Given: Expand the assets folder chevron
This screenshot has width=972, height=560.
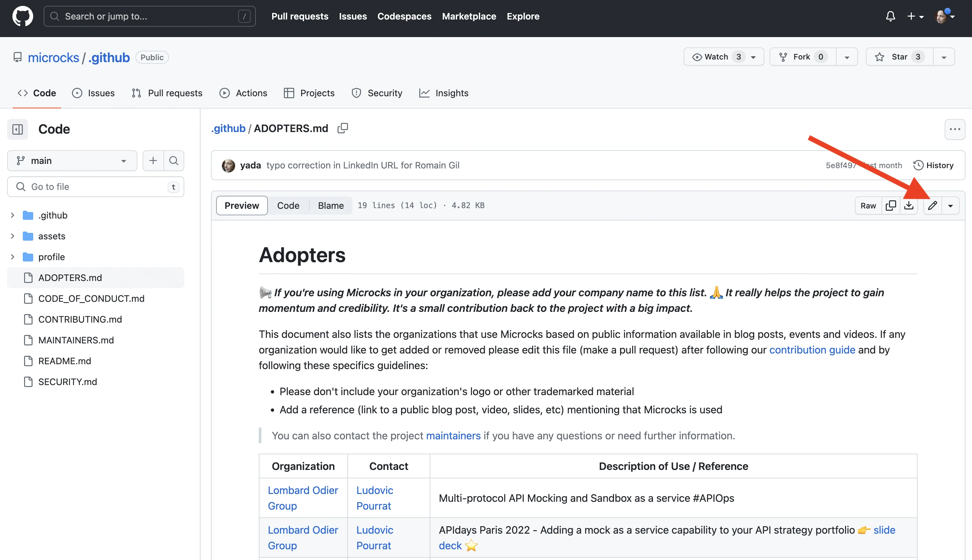Looking at the screenshot, I should point(12,236).
